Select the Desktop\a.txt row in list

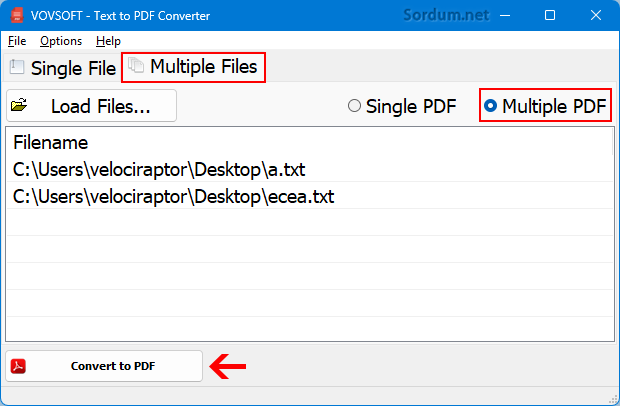(x=310, y=170)
